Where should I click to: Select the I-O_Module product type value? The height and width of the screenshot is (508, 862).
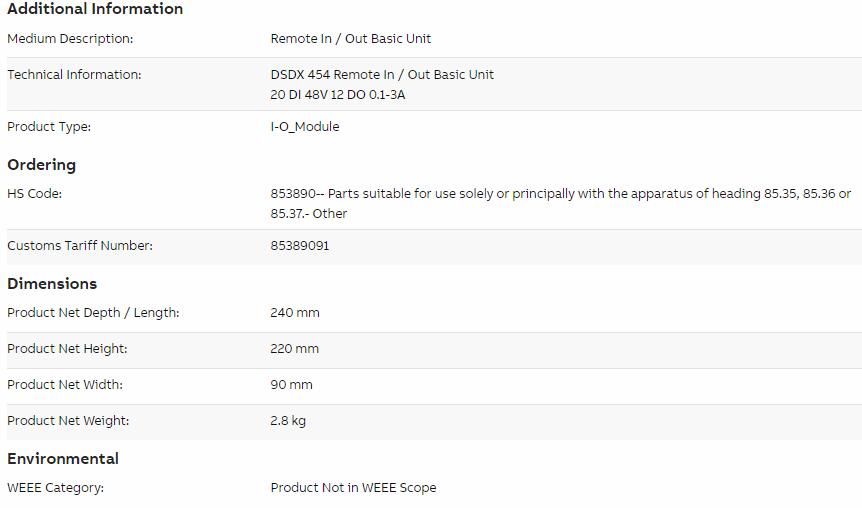[x=305, y=126]
